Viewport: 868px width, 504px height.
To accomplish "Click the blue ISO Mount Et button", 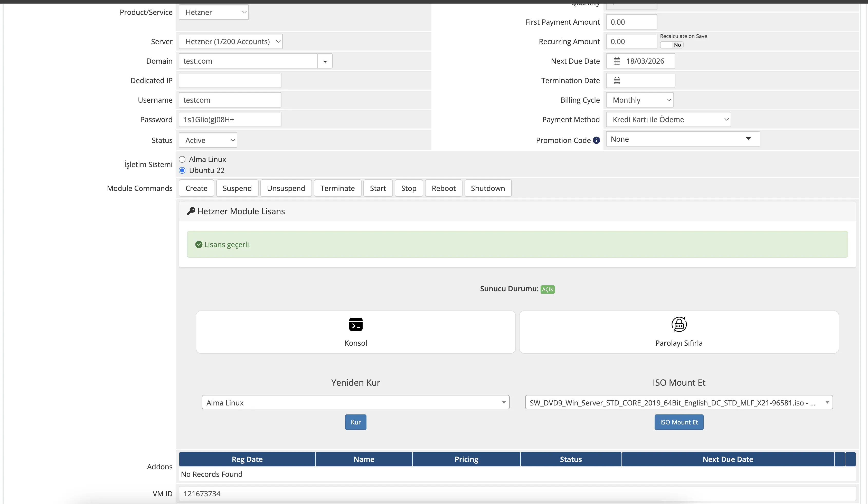I will coord(679,422).
